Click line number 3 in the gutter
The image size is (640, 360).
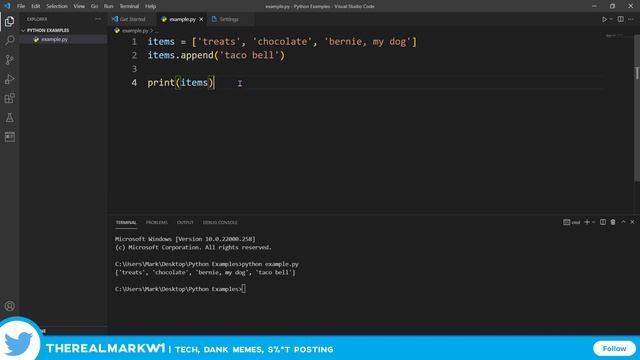[134, 69]
